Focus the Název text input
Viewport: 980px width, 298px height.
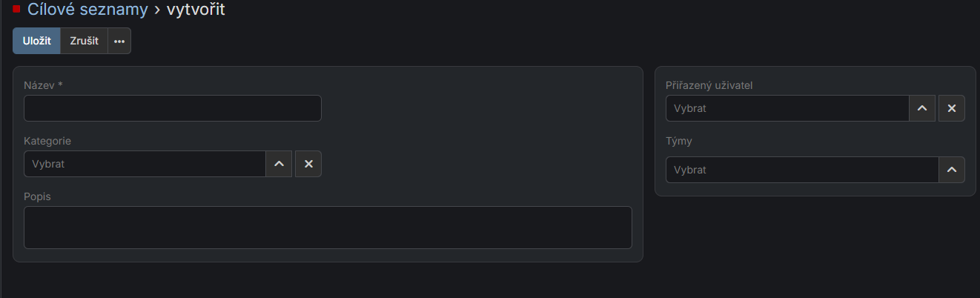(x=173, y=108)
